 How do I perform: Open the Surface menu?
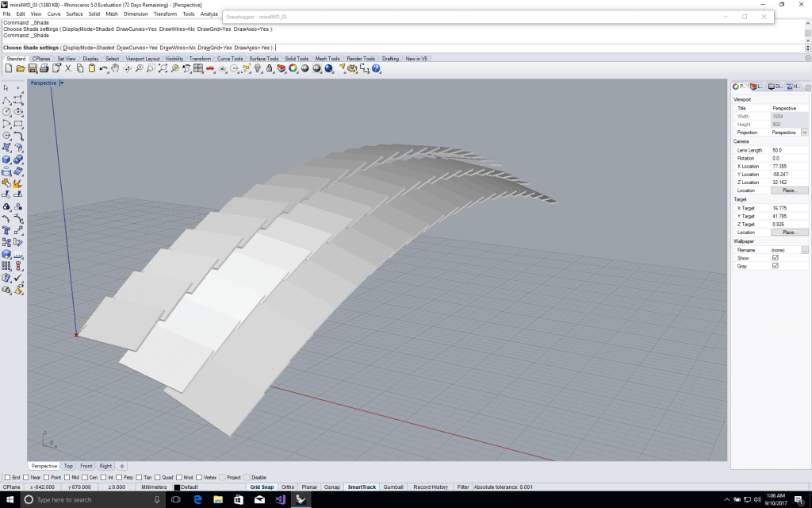click(75, 14)
